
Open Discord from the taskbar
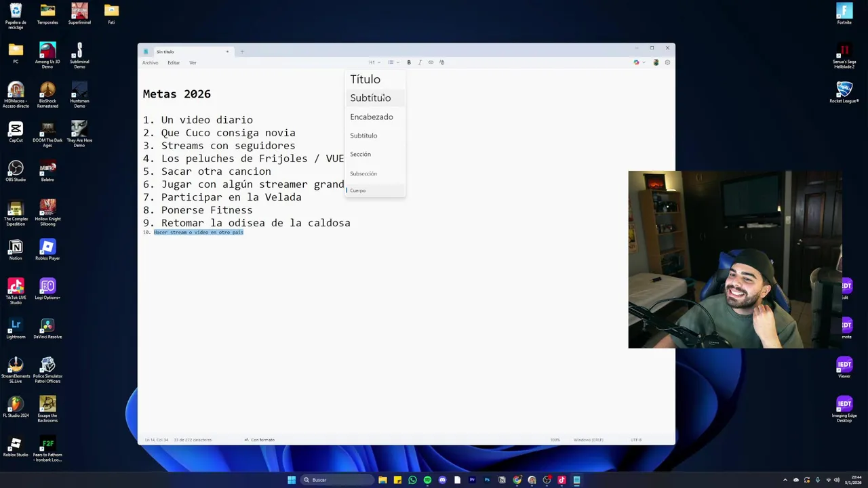pyautogui.click(x=442, y=480)
